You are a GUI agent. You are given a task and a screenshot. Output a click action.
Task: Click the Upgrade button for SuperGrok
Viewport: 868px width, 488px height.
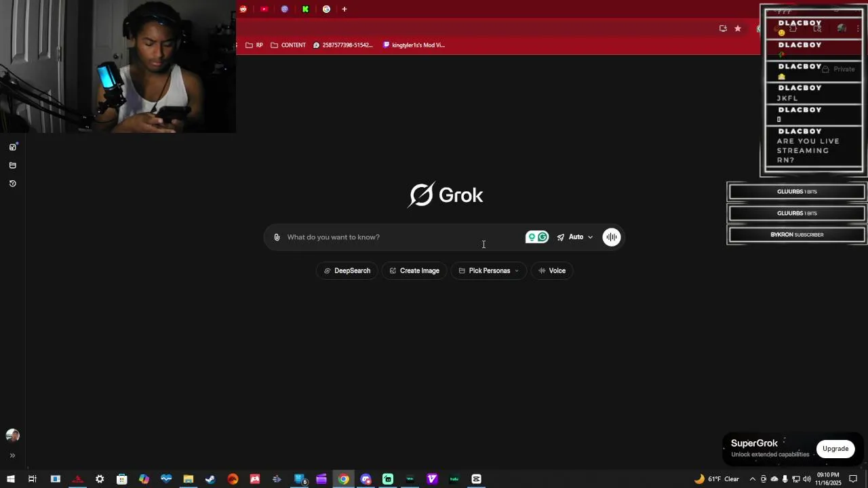coord(835,449)
